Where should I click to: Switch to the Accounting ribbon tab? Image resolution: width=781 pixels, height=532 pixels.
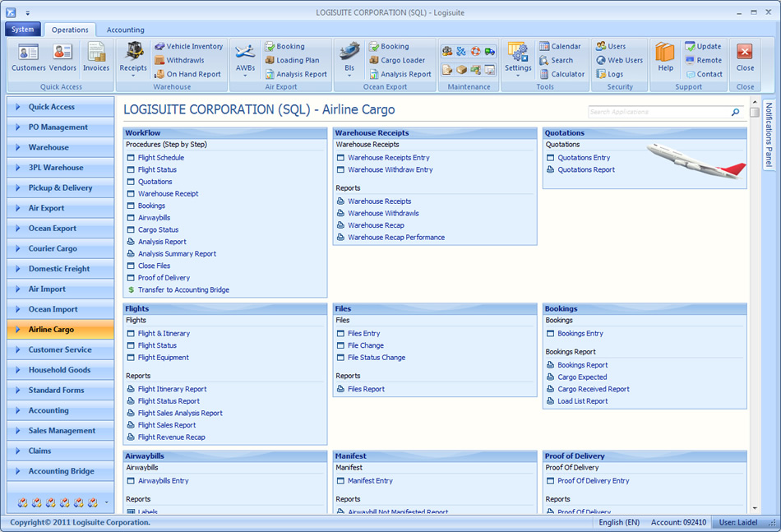point(125,29)
